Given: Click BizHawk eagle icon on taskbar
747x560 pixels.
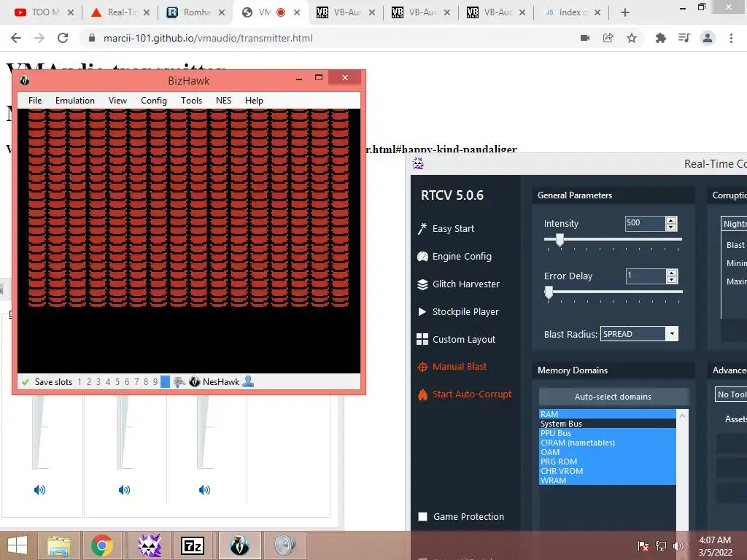Looking at the screenshot, I should [239, 545].
